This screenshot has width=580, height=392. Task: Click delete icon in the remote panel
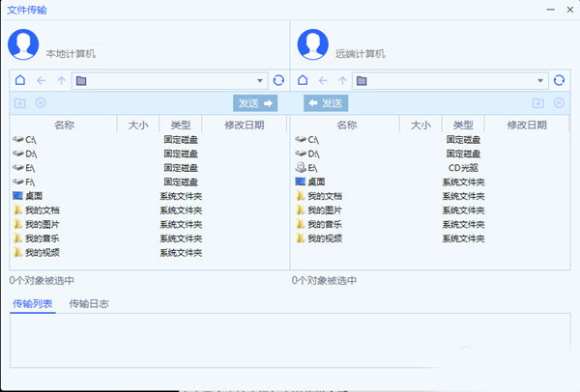pyautogui.click(x=558, y=103)
